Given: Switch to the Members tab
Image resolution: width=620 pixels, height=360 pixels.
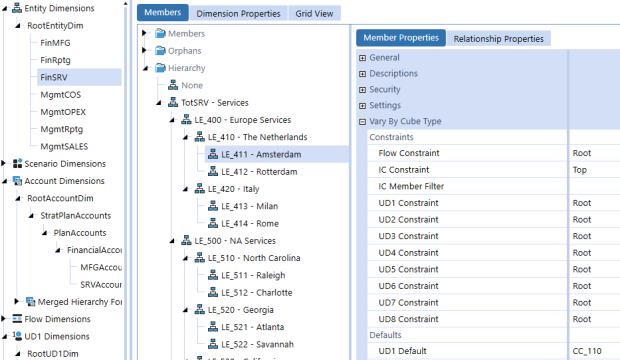Looking at the screenshot, I should [x=163, y=13].
